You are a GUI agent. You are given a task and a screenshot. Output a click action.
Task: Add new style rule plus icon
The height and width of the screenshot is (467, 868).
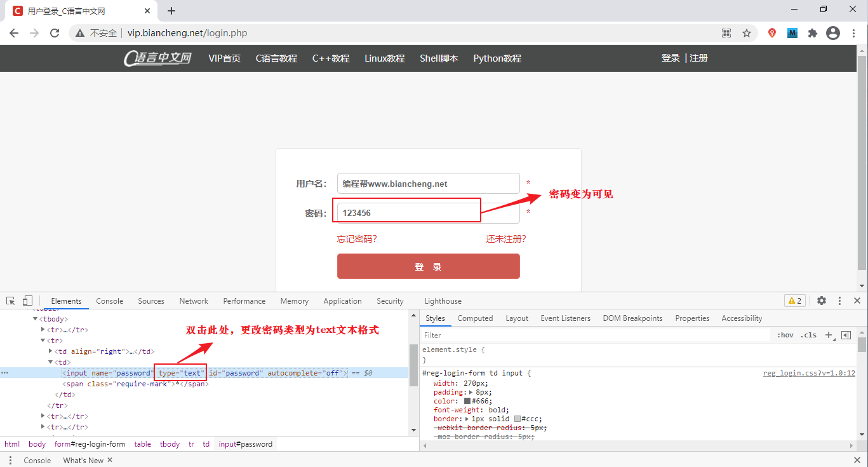click(x=829, y=335)
